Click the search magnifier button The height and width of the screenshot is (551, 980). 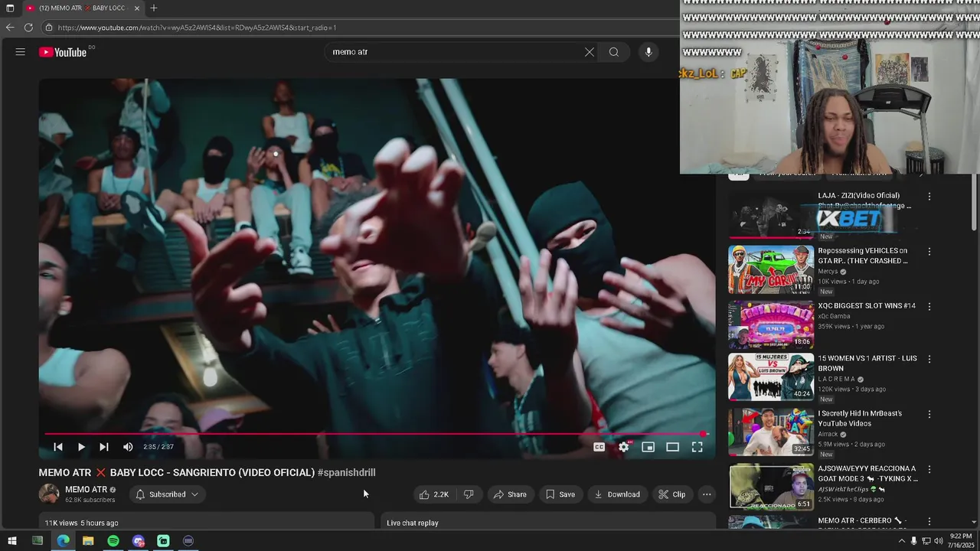coord(614,52)
